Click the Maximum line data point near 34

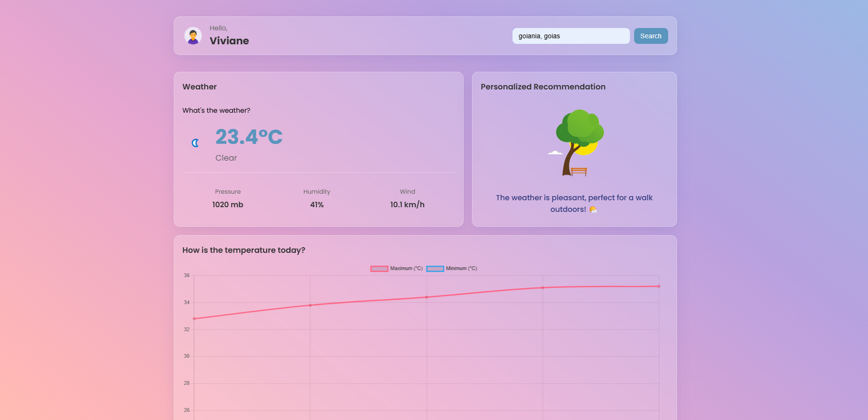point(310,305)
